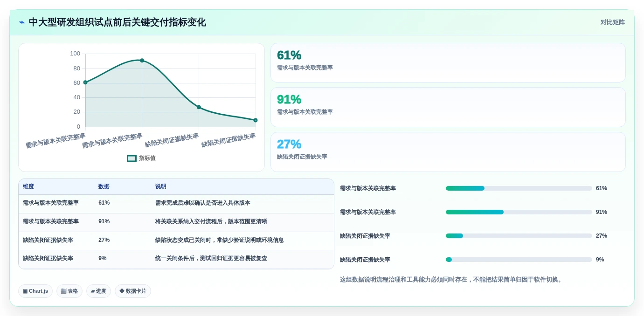Select the chart data point at 27
Viewport: 644px width, 316px height.
199,107
